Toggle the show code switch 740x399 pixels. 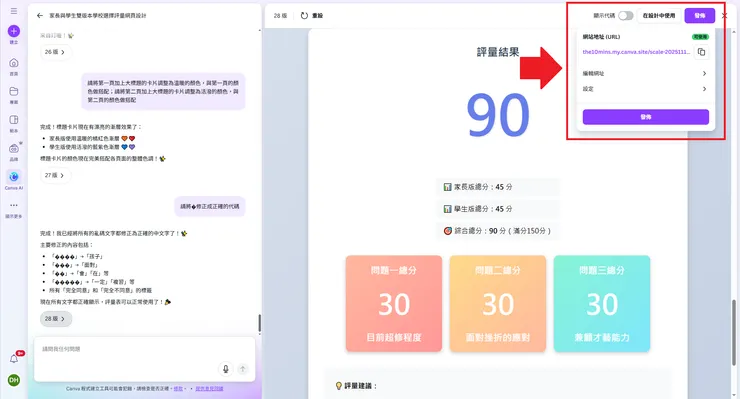[x=625, y=16]
